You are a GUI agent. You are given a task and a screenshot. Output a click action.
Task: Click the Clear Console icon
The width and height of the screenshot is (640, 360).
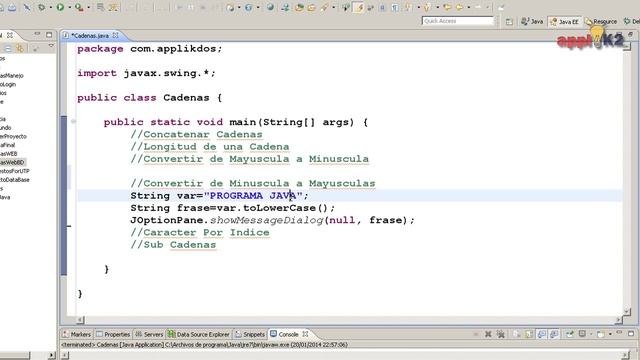[x=517, y=334]
